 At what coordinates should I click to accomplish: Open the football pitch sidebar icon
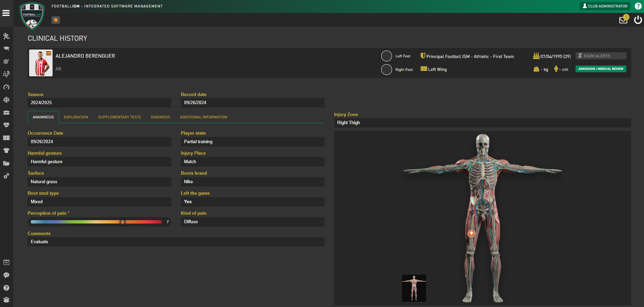(x=6, y=138)
